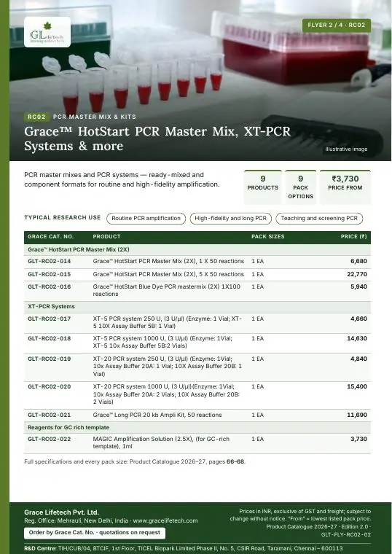392x554 pixels.
Task: Click the price 11,690
Action: [357, 415]
